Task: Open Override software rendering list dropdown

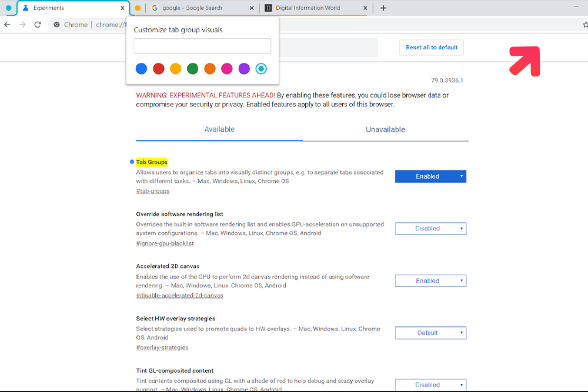Action: 430,229
